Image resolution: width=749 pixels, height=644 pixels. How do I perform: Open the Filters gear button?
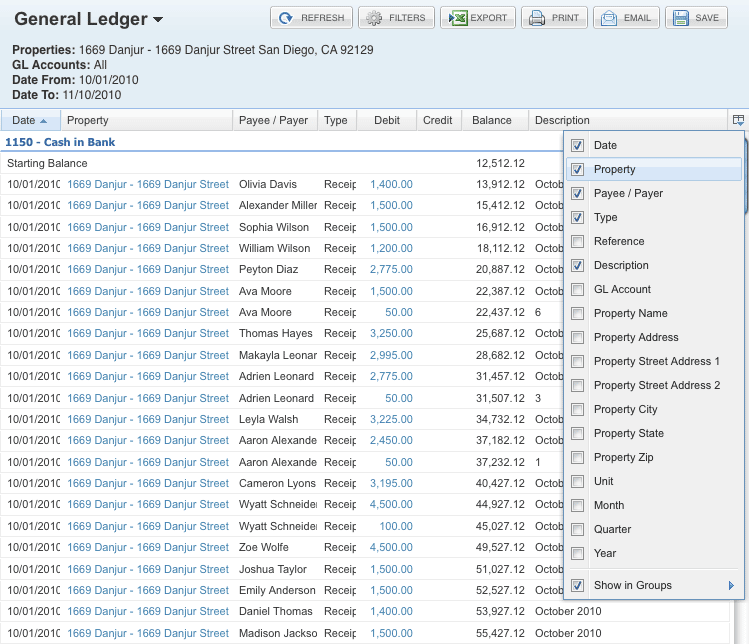[x=395, y=18]
